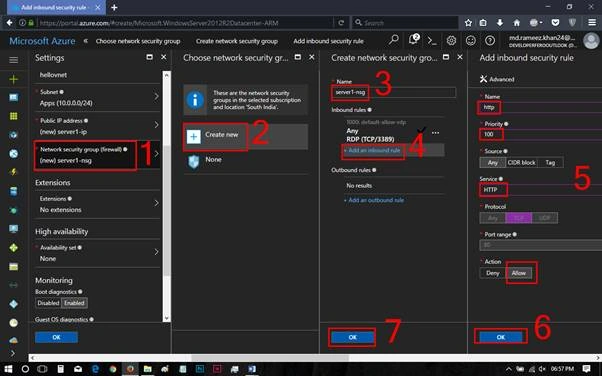Click Microsoft Azure home logo
The image size is (602, 376).
(42, 41)
